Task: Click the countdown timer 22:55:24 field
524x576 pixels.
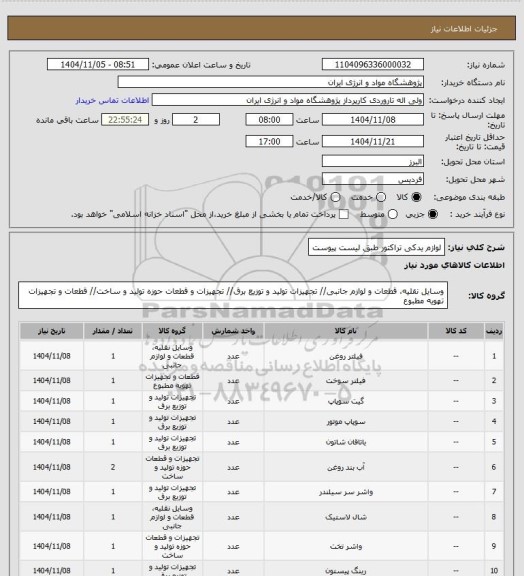Action: coord(125,120)
